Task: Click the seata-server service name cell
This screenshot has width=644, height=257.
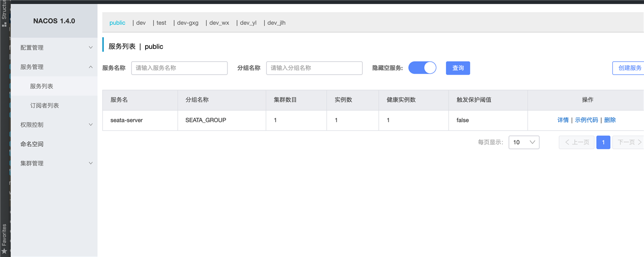Action: click(x=140, y=120)
